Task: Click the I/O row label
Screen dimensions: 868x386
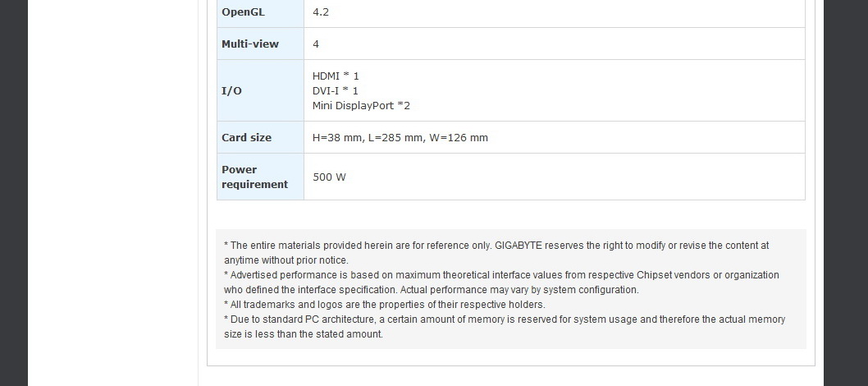Action: pyautogui.click(x=231, y=91)
